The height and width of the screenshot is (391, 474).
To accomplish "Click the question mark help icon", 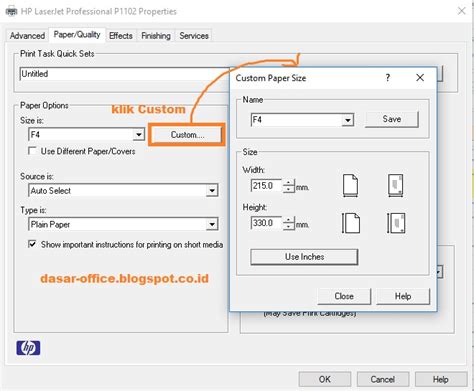I will click(388, 78).
